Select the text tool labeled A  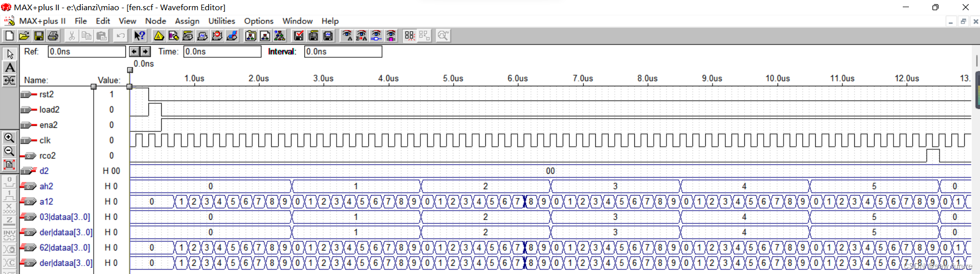point(9,67)
